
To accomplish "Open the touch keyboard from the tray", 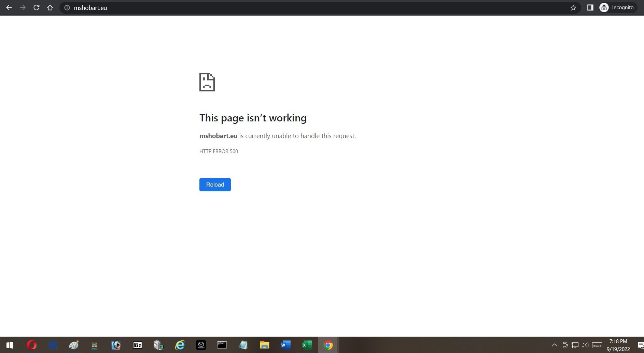I will pyautogui.click(x=597, y=345).
